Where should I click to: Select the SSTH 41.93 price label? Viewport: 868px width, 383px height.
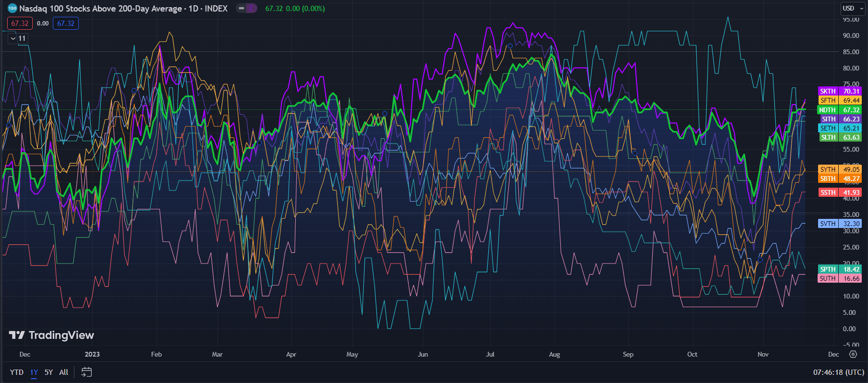tap(840, 192)
